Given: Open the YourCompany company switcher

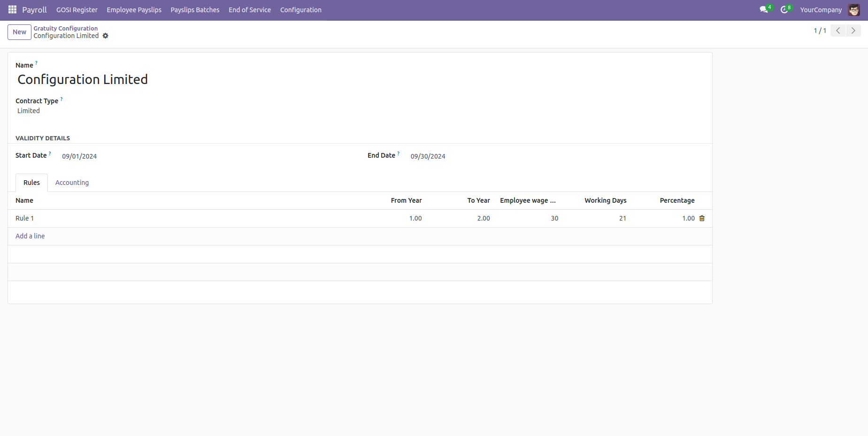Looking at the screenshot, I should click(x=821, y=10).
